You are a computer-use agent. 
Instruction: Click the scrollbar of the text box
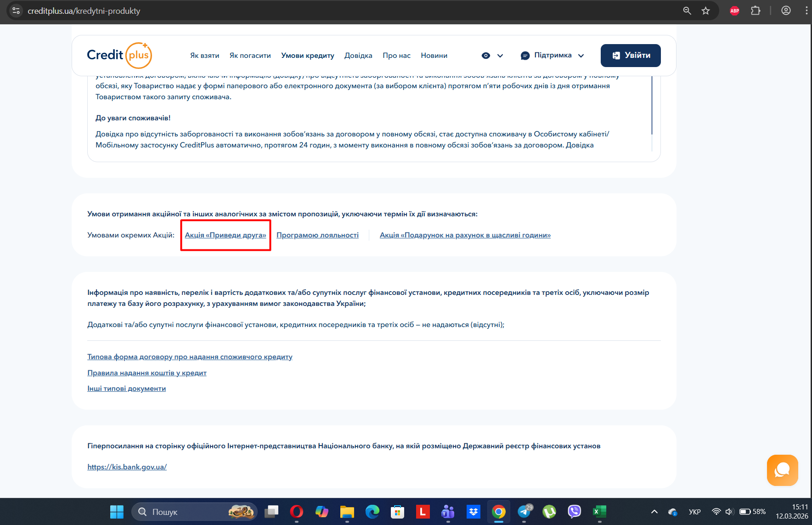[x=652, y=105]
